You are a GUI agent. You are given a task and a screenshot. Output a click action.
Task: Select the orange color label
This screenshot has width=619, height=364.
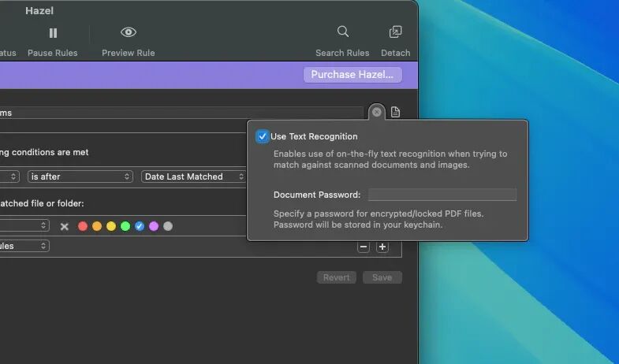pyautogui.click(x=97, y=226)
